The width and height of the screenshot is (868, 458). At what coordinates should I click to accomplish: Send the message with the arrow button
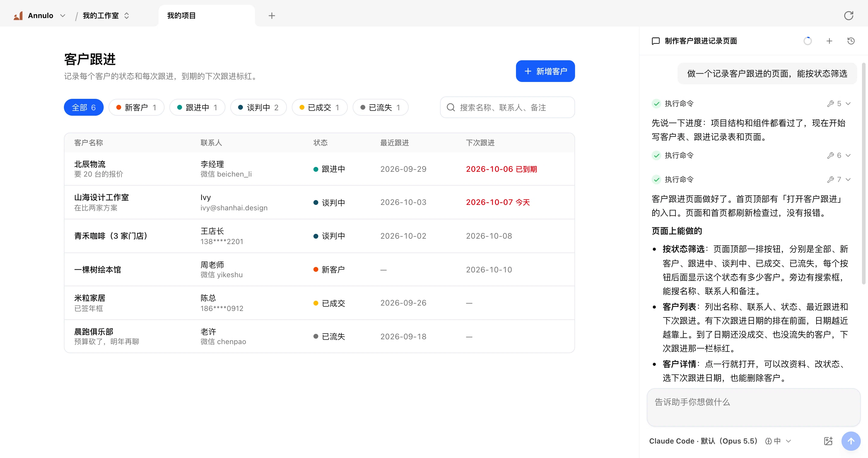pos(851,441)
